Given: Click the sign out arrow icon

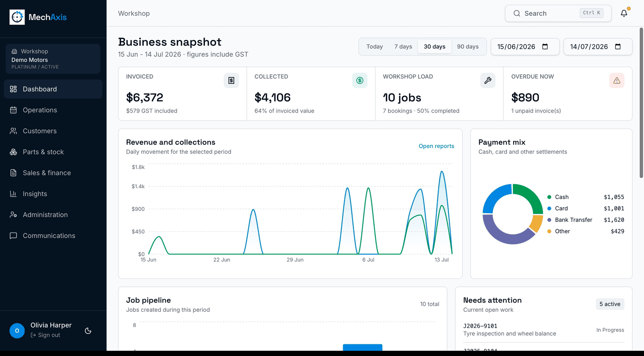Looking at the screenshot, I should coord(33,335).
